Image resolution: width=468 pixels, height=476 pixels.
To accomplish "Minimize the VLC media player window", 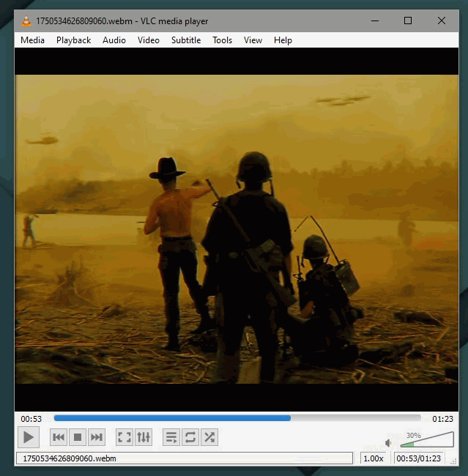I will point(375,21).
